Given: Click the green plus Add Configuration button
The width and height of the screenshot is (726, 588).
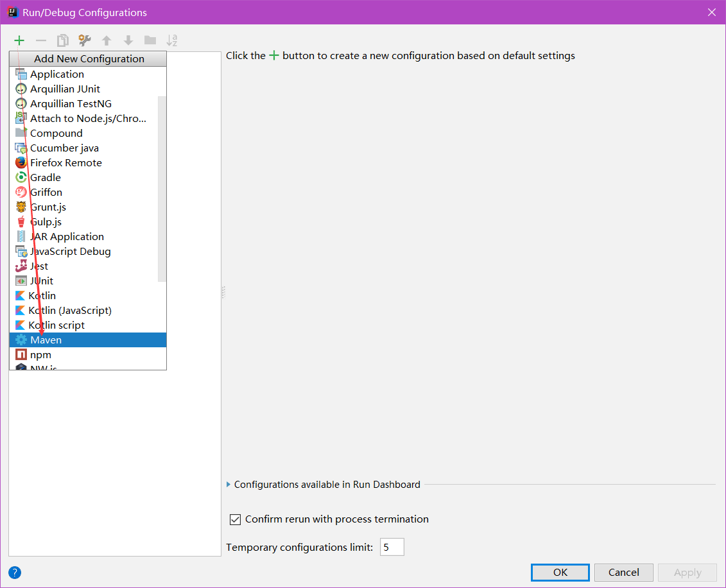Looking at the screenshot, I should 19,40.
